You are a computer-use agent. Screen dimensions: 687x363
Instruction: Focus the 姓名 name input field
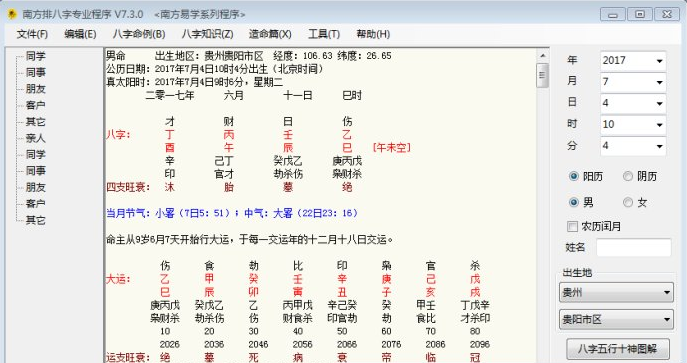[633, 247]
